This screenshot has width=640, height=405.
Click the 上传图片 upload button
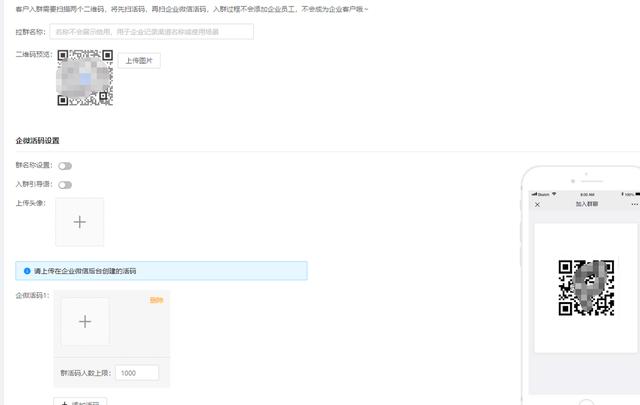pos(139,60)
